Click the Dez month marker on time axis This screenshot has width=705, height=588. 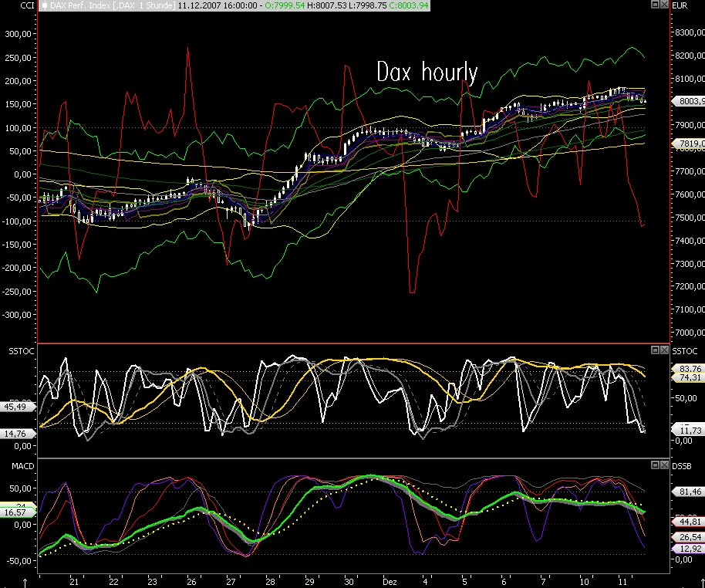click(390, 582)
